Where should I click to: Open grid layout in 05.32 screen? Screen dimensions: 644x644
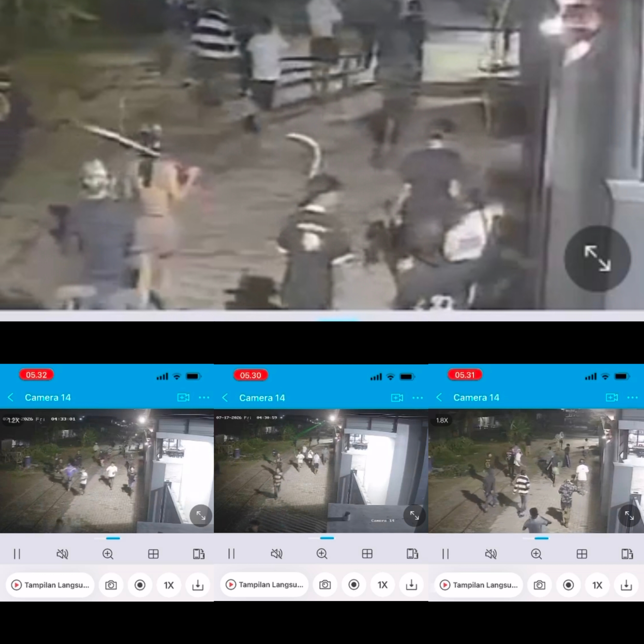point(153,554)
